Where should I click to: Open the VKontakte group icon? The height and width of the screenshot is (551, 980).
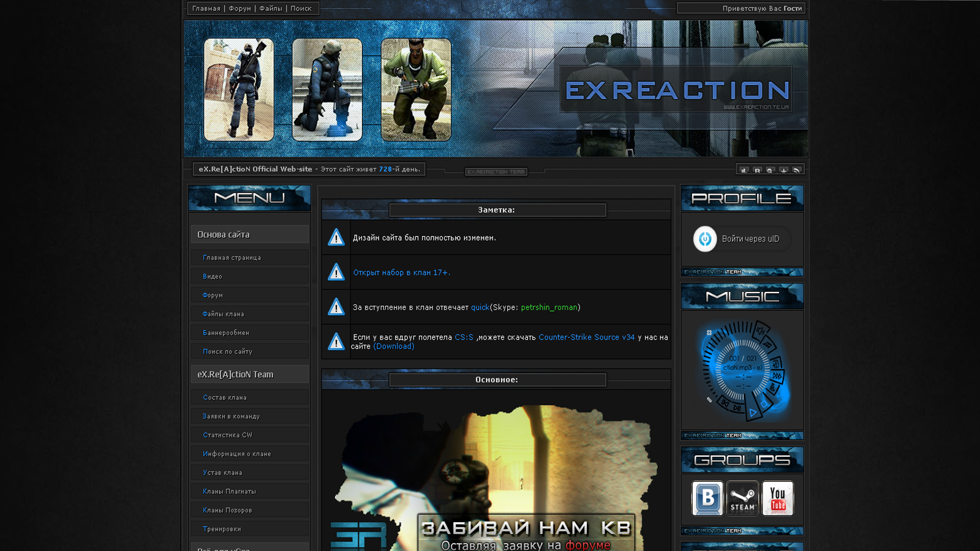click(707, 498)
